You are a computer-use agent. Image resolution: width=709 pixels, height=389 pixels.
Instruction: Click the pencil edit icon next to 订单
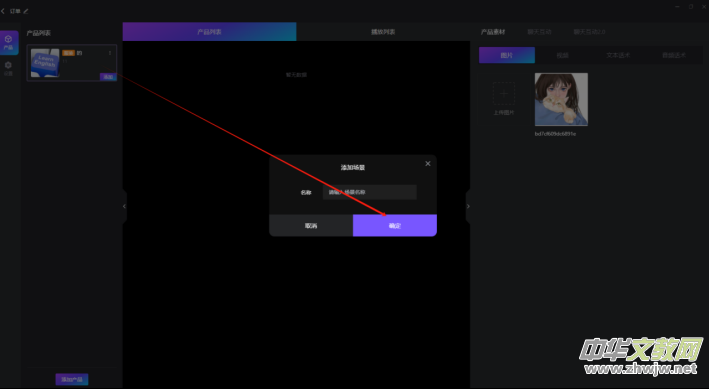point(26,11)
